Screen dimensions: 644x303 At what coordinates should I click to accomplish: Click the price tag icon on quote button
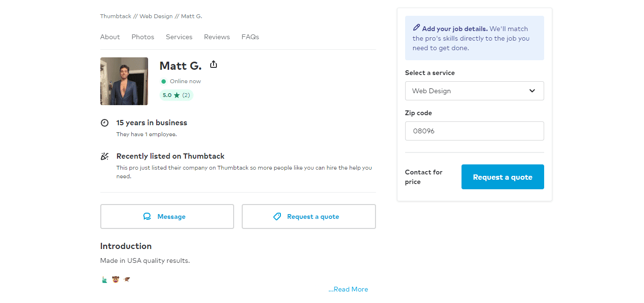coord(277,216)
